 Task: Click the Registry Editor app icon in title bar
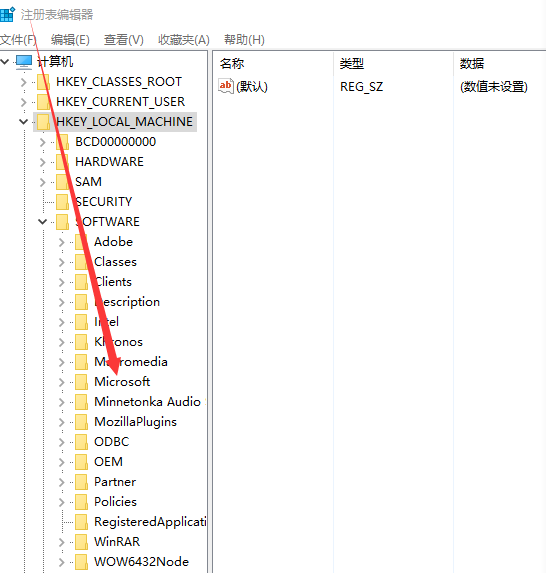[x=7, y=15]
